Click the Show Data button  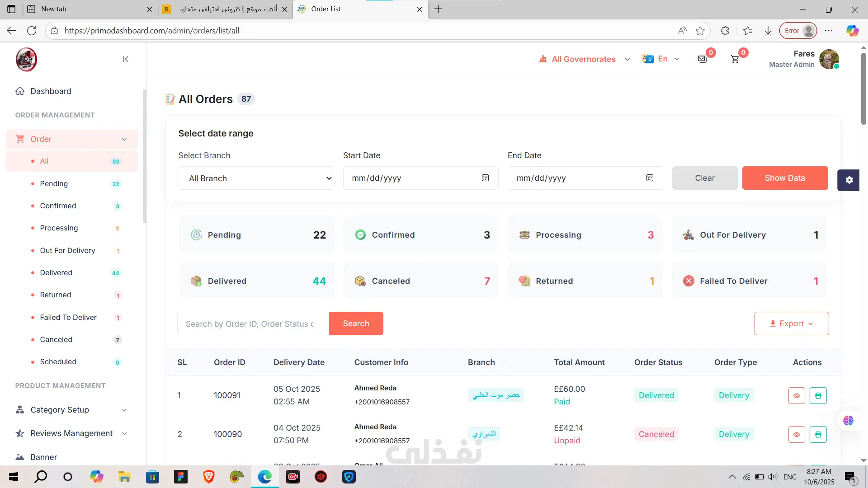pyautogui.click(x=785, y=178)
